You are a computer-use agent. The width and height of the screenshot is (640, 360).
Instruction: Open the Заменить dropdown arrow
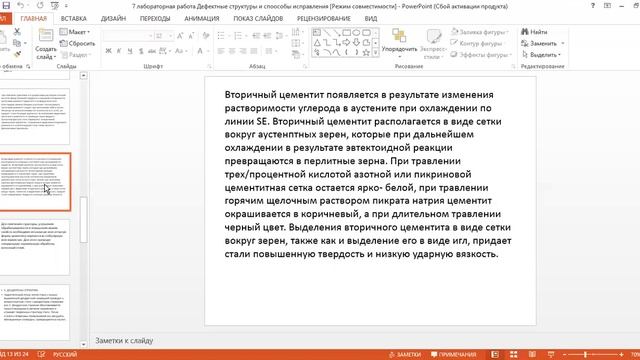pos(563,43)
